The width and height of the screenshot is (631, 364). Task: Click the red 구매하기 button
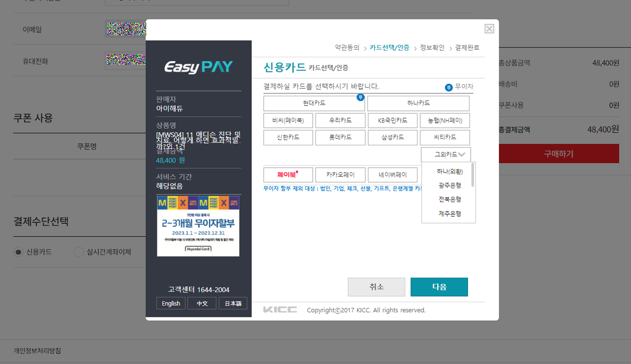(559, 154)
